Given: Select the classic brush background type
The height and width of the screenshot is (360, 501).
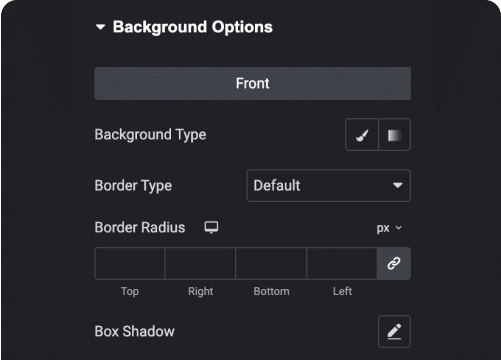Looking at the screenshot, I should (362, 135).
